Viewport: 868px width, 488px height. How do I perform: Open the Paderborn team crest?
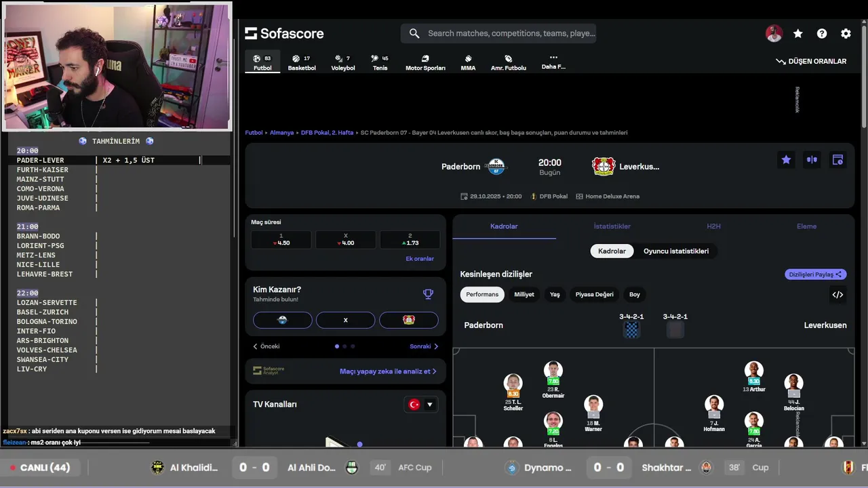[496, 166]
